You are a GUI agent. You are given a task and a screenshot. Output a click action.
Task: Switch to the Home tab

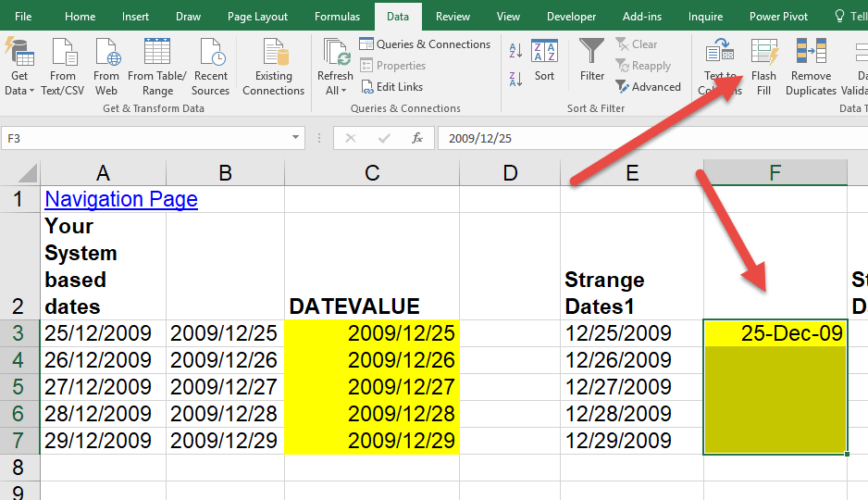pyautogui.click(x=80, y=17)
